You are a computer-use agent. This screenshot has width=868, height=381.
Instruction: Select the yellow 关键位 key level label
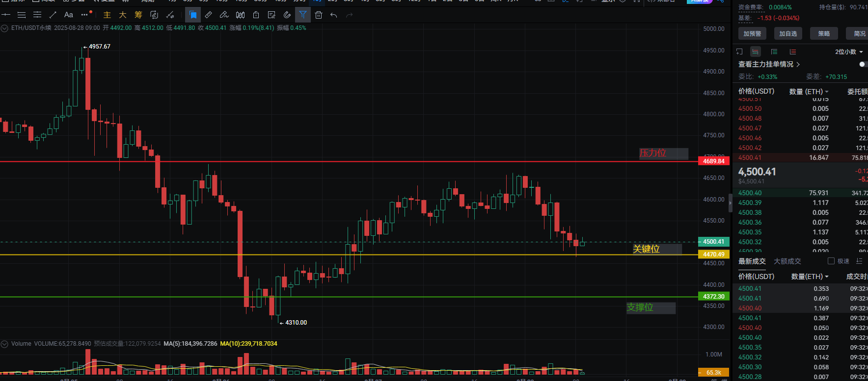(657, 249)
